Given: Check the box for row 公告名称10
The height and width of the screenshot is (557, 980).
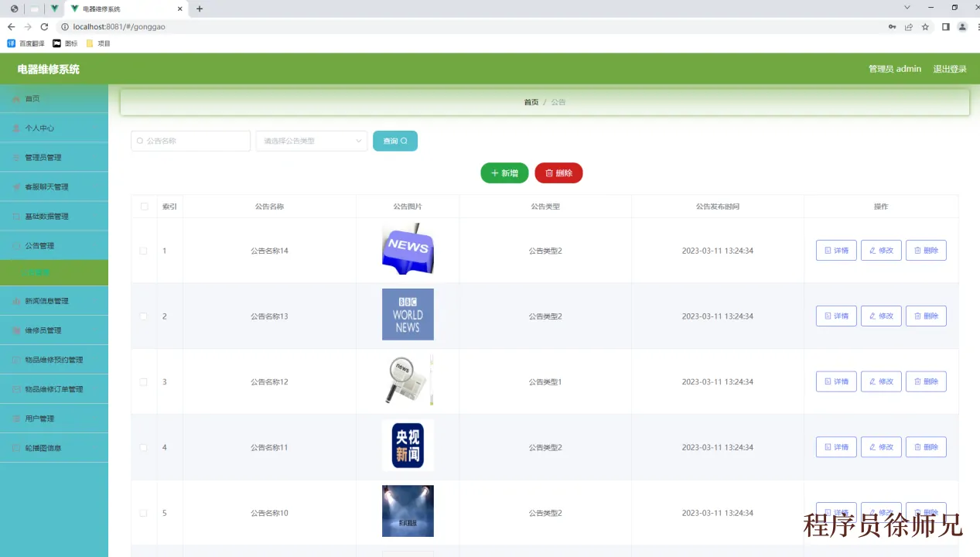Looking at the screenshot, I should point(143,513).
